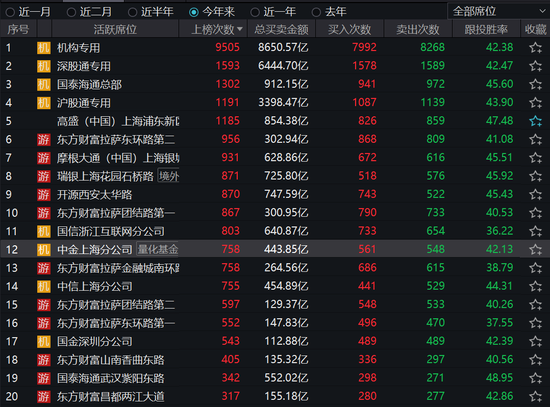Select the 近一月 radio option
The image size is (550, 407).
click(x=28, y=12)
